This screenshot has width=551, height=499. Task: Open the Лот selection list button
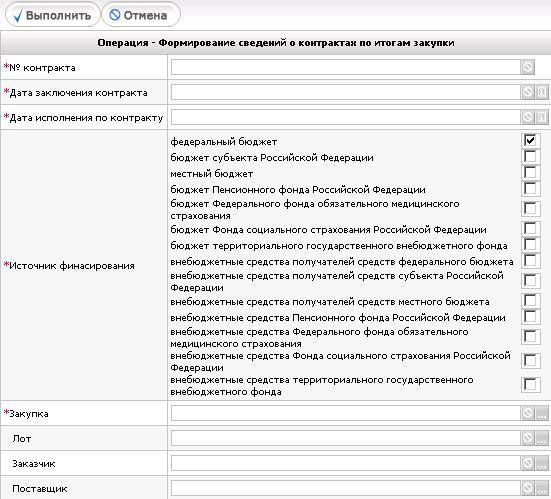coord(541,438)
